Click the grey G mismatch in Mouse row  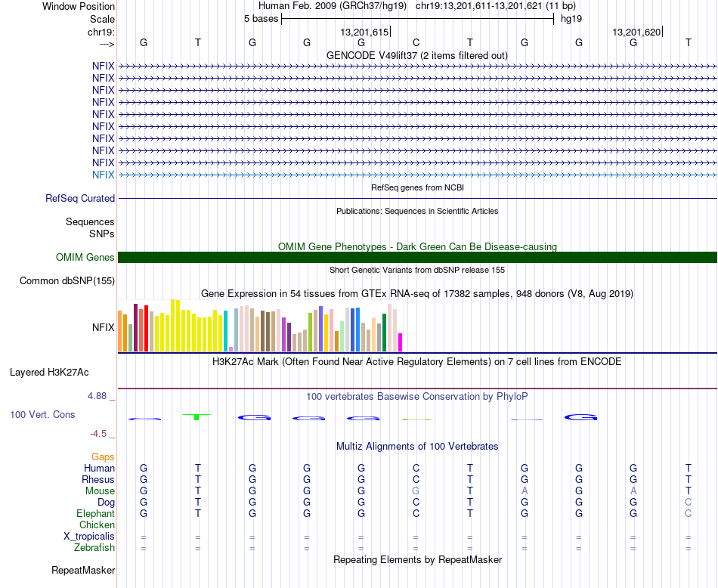click(416, 491)
